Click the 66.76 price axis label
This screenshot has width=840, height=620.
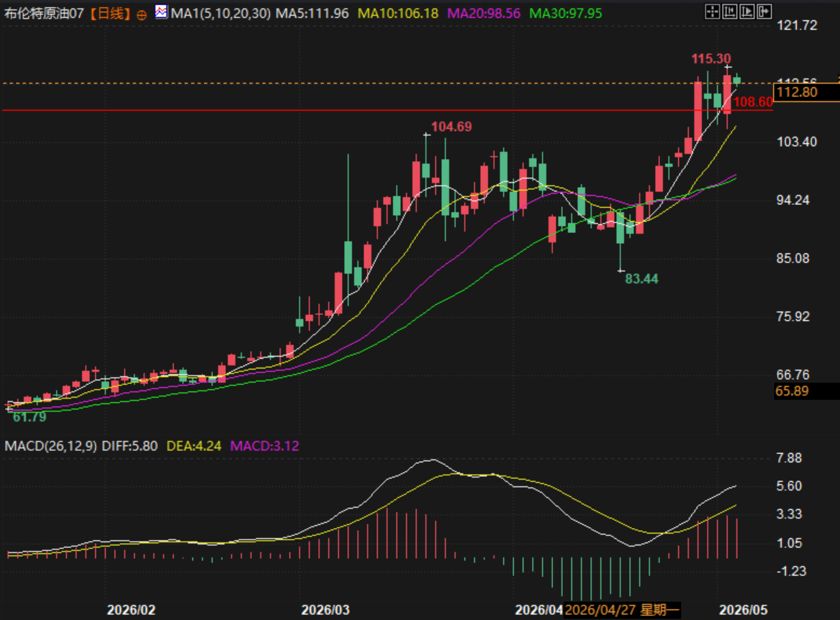tap(793, 375)
